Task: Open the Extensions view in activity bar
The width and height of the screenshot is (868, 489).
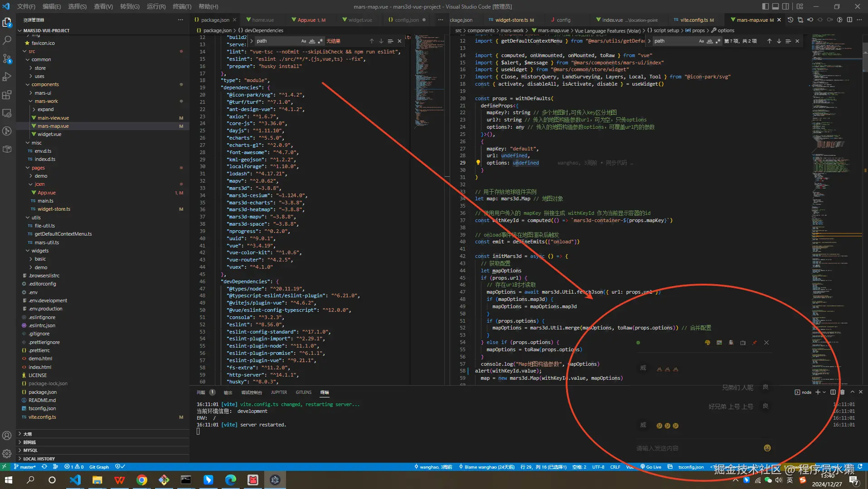Action: [x=7, y=95]
